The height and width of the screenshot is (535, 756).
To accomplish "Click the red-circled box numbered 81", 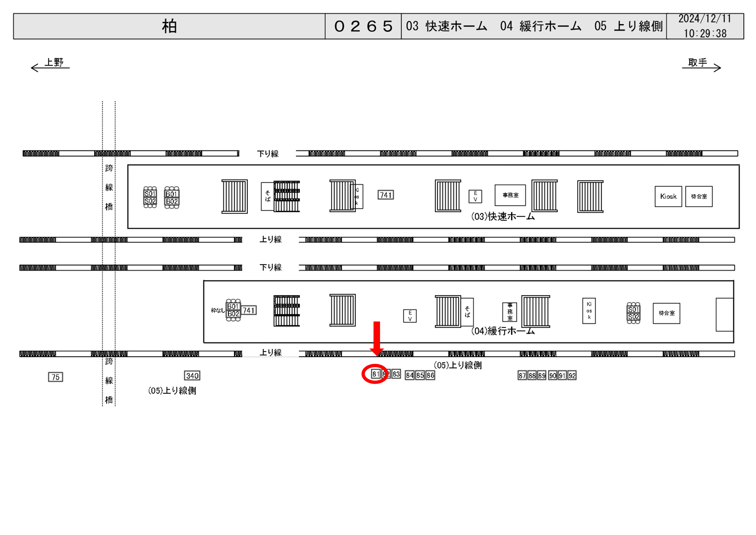I will (x=375, y=374).
